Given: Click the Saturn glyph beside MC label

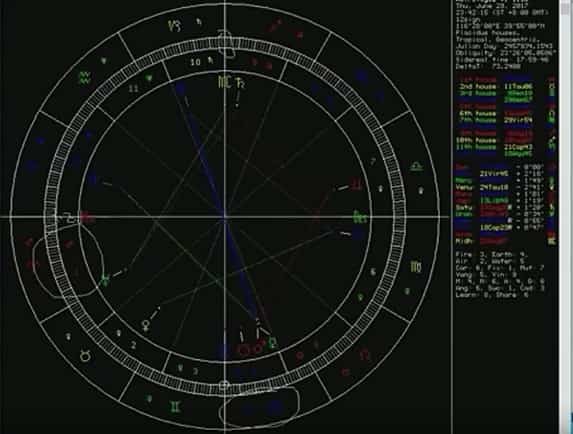Looking at the screenshot, I should pos(240,83).
